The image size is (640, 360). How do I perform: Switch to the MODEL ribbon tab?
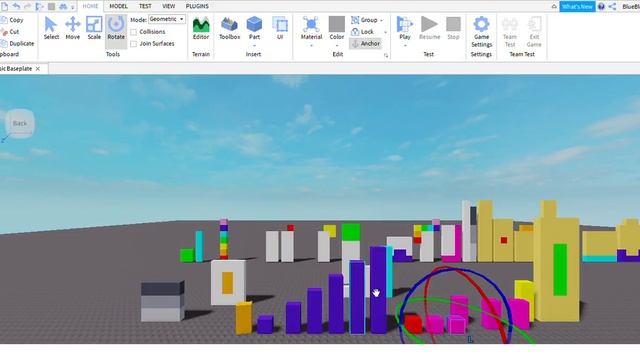[x=118, y=6]
